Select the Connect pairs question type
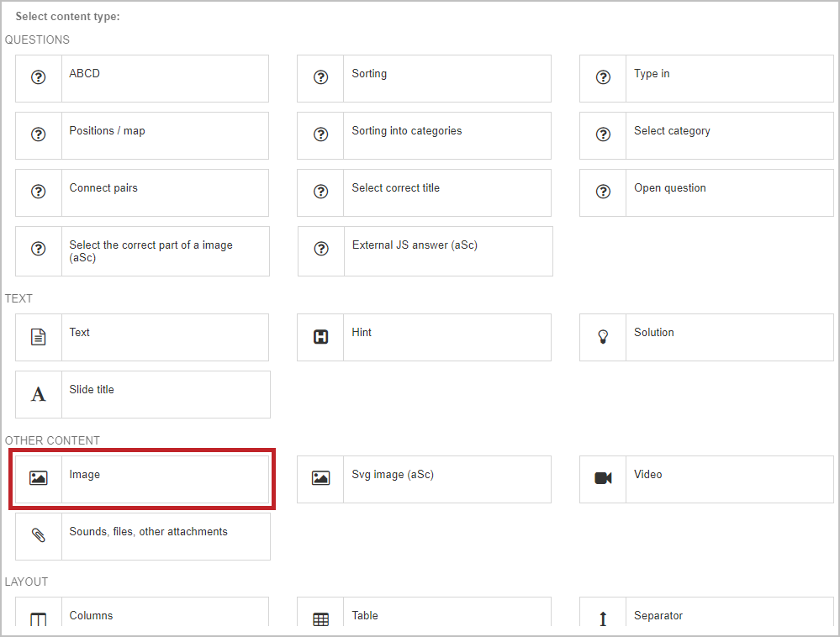 point(142,192)
